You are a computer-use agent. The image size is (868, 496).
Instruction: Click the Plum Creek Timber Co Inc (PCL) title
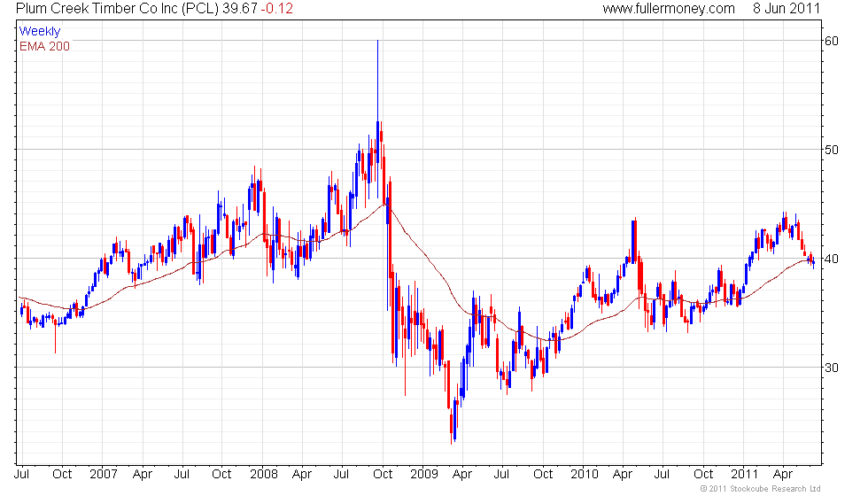pyautogui.click(x=117, y=8)
